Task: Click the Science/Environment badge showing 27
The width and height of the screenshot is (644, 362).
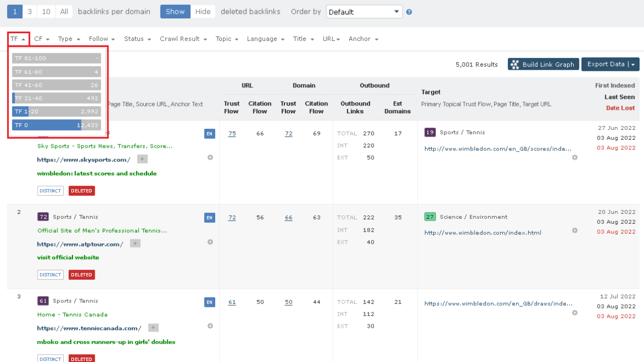Action: coord(430,217)
